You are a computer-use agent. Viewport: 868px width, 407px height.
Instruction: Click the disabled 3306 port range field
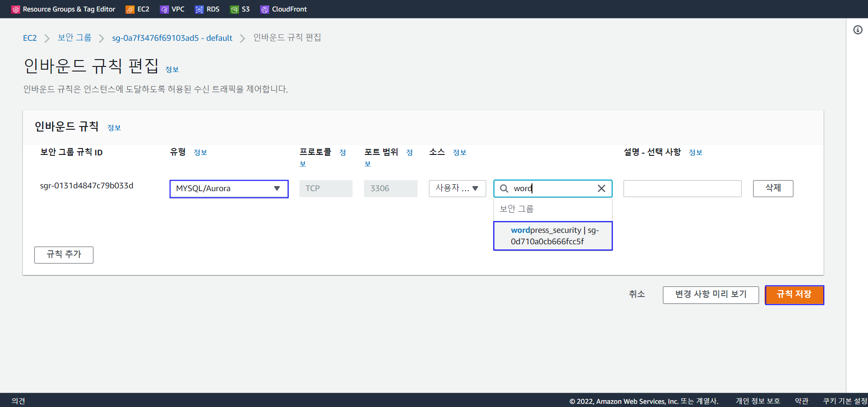[391, 188]
